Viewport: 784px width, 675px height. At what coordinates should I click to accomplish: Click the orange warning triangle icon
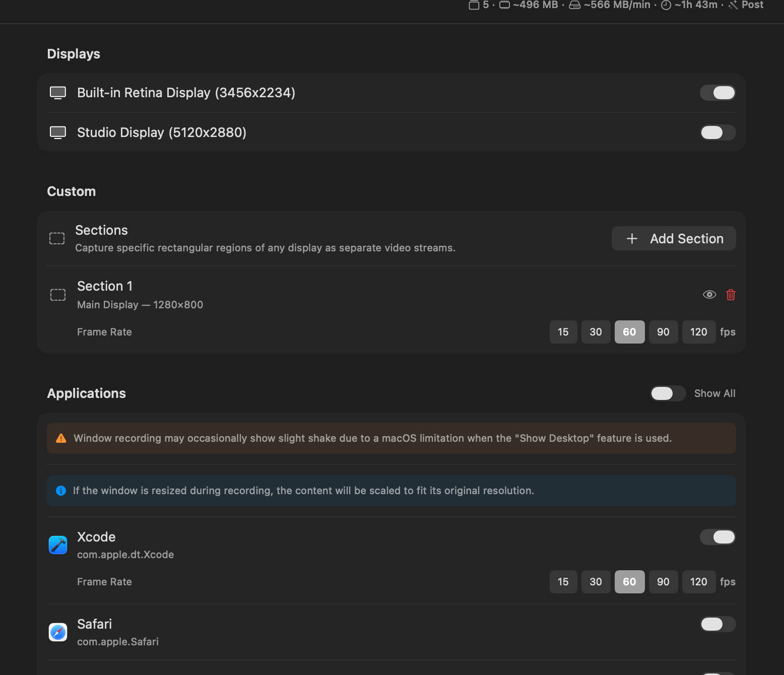[61, 438]
